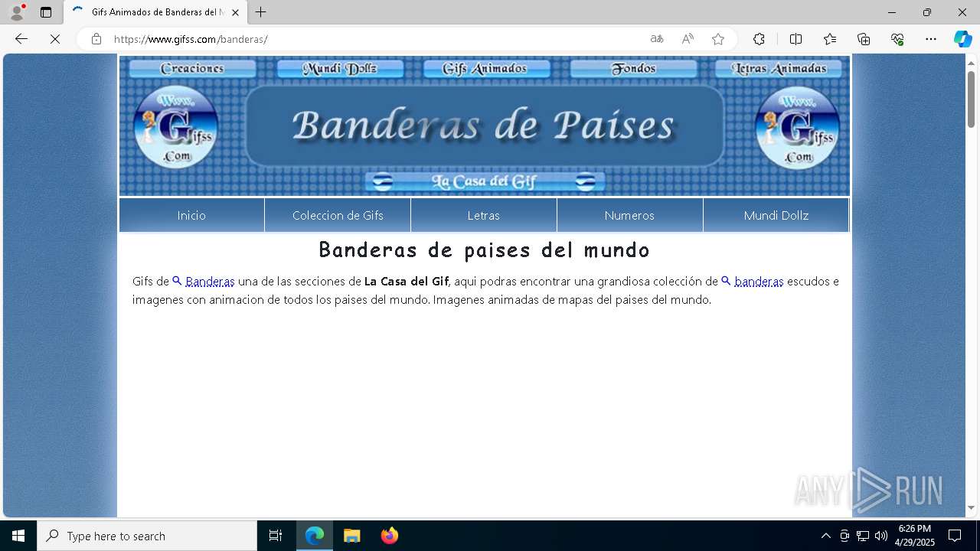This screenshot has height=551, width=980.
Task: Open the notification center
Action: 955,536
